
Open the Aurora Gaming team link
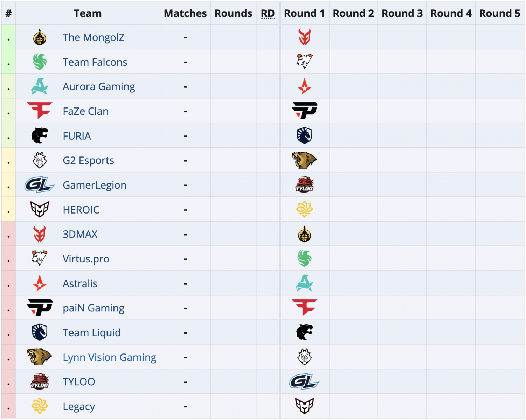[99, 86]
